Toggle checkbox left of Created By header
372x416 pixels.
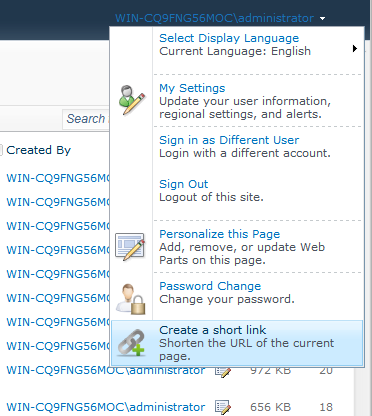coord(1,150)
